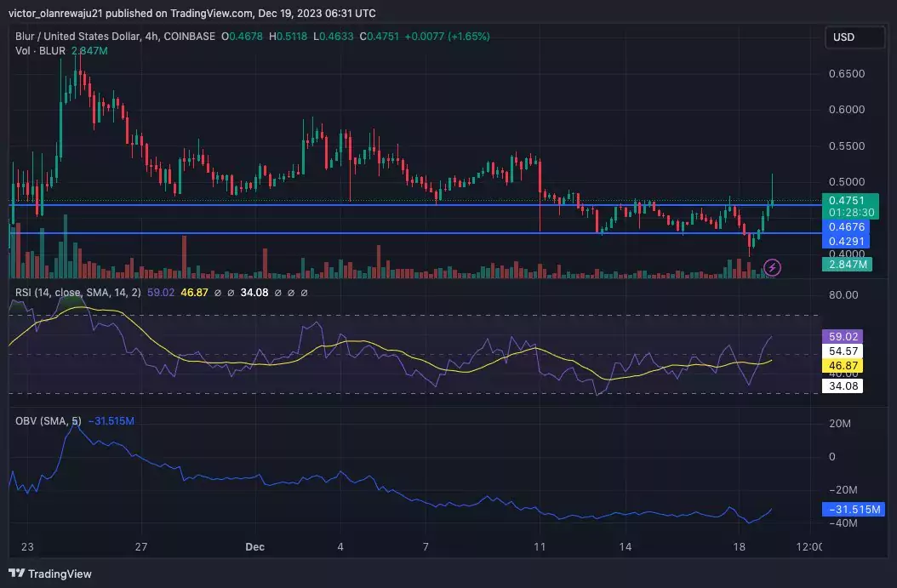
Task: Click the 27 date label on time axis
Action: [x=141, y=547]
